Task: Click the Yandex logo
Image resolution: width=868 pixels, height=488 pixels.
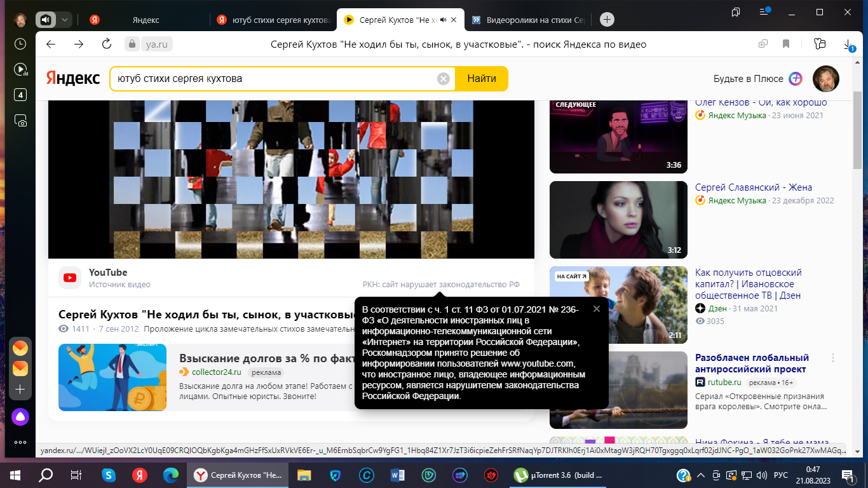Action: click(72, 79)
